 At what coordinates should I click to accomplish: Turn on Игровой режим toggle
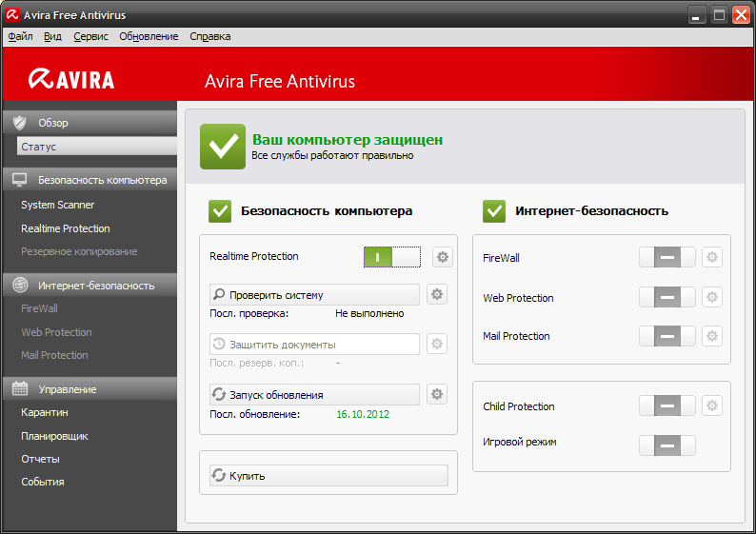pyautogui.click(x=666, y=445)
